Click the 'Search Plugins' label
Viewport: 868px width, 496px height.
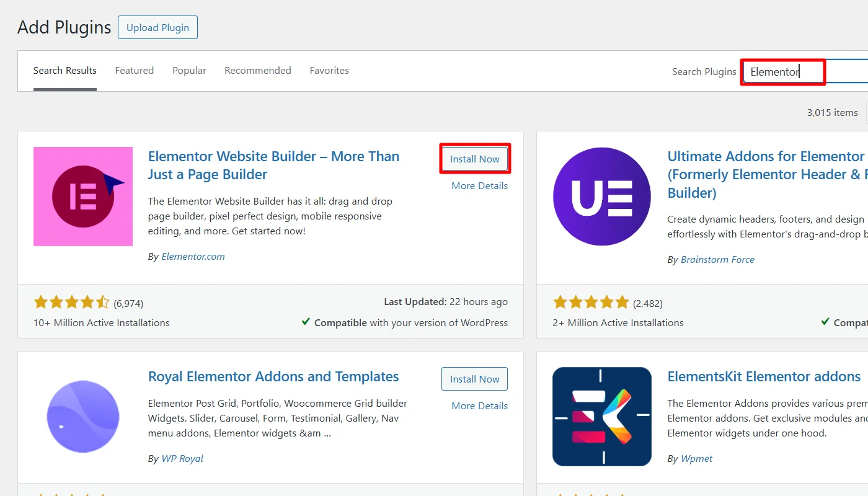tap(704, 72)
